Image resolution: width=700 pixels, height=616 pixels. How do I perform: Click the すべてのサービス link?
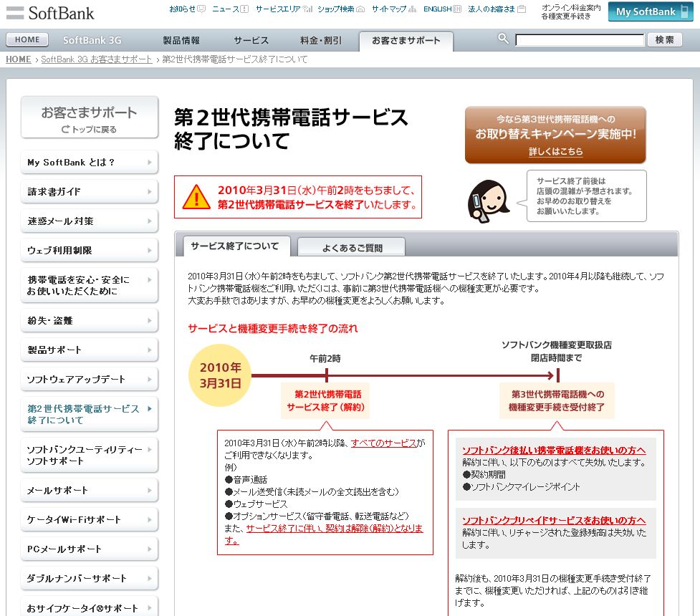tap(383, 443)
